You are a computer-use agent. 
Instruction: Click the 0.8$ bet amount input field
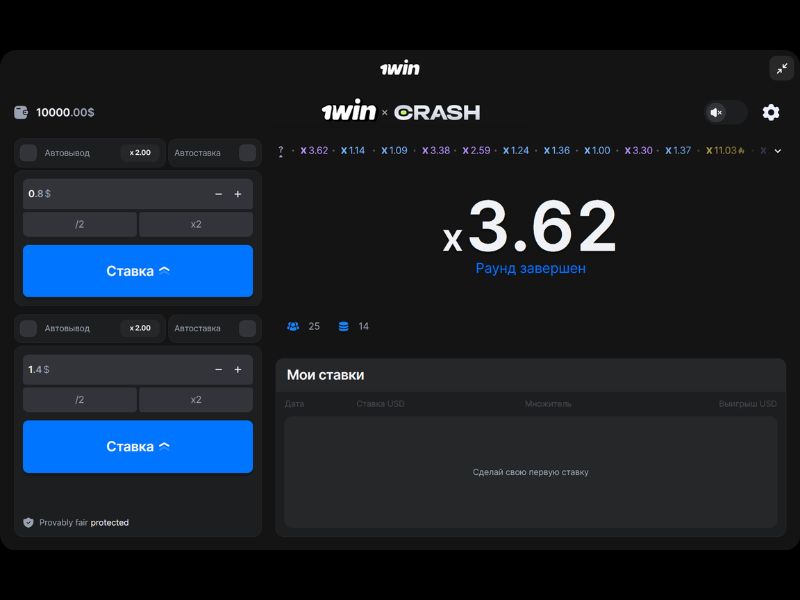click(x=100, y=193)
